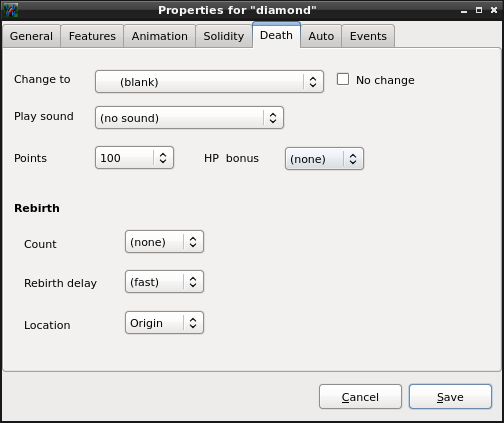Click the Points spinner arrows
Screen dimensions: 504x423
click(x=163, y=158)
